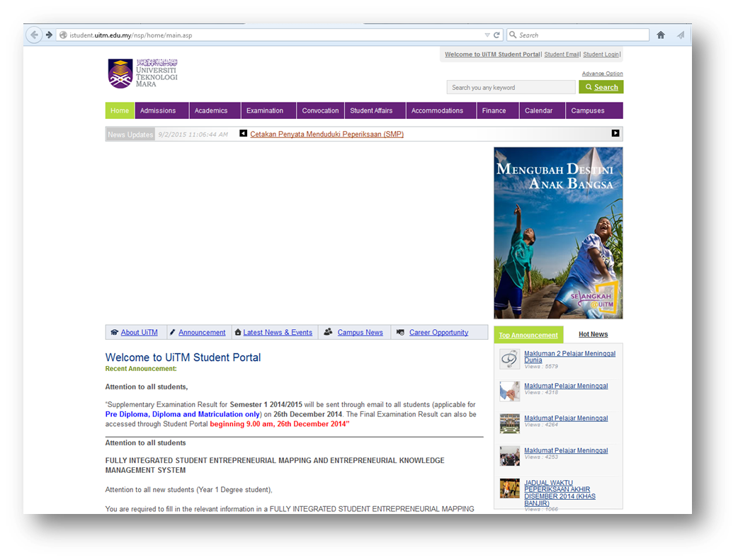Open the About UiTM tab
The height and width of the screenshot is (560, 738).
[140, 332]
